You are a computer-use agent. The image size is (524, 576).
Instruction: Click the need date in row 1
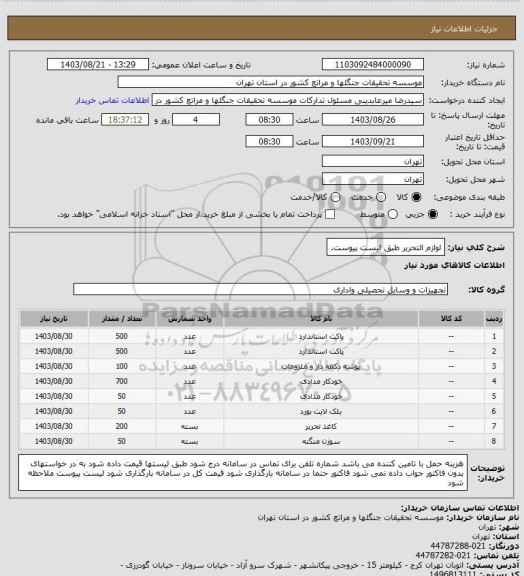coord(54,336)
